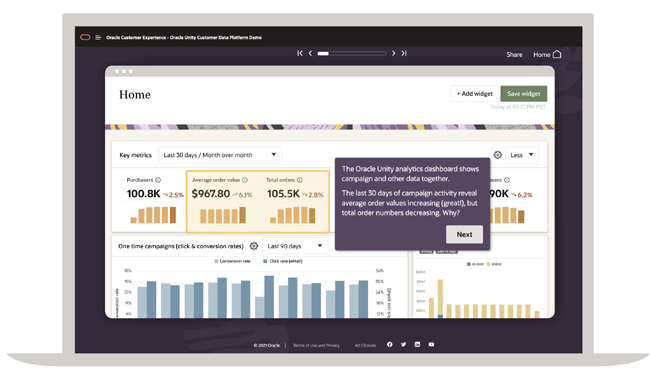Image resolution: width=650 pixels, height=381 pixels.
Task: Click the 2.8% change indicator for Total orders
Action: click(313, 194)
